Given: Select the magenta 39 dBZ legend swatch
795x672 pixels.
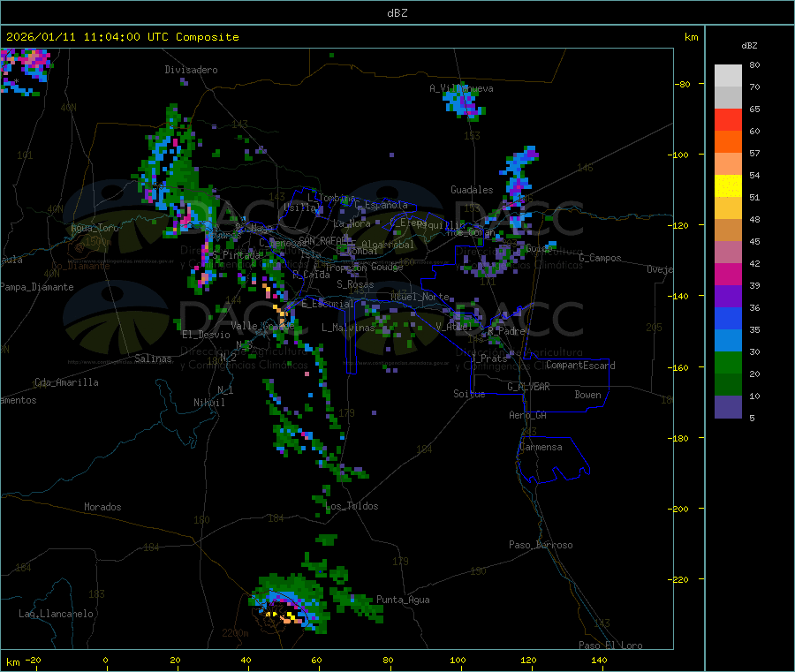Looking at the screenshot, I should click(728, 274).
